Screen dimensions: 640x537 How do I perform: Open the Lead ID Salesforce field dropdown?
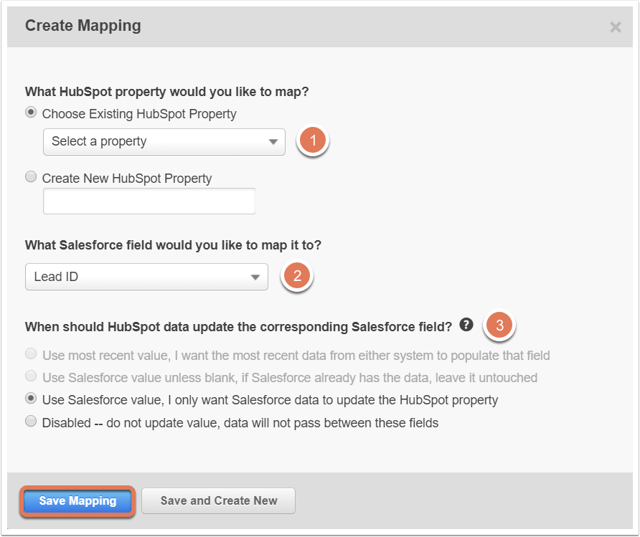(147, 277)
